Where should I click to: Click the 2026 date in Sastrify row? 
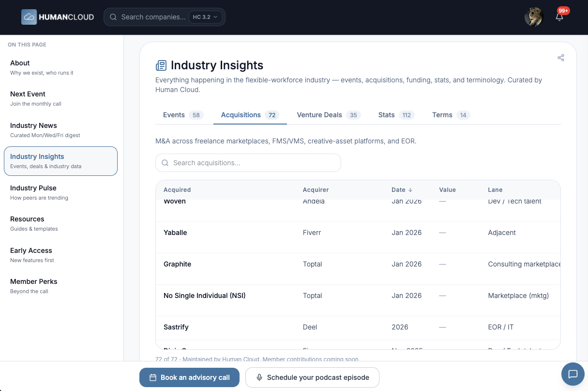tap(400, 327)
